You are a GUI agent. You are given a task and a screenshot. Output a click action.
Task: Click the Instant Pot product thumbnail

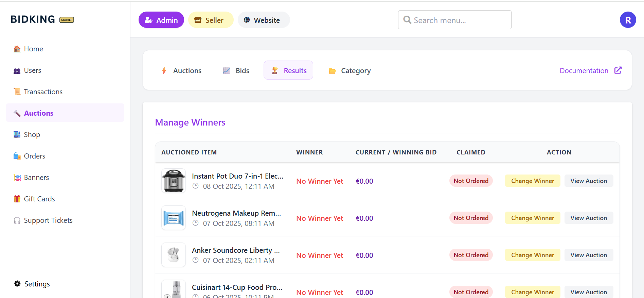pyautogui.click(x=174, y=181)
